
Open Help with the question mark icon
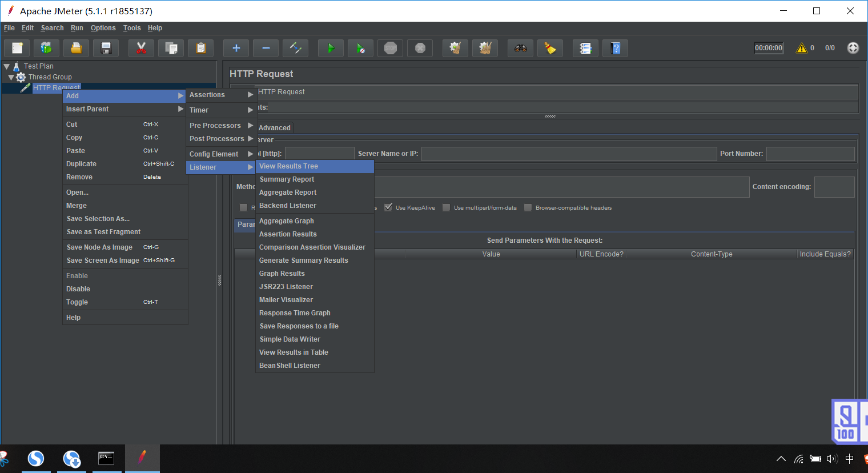[x=615, y=49]
